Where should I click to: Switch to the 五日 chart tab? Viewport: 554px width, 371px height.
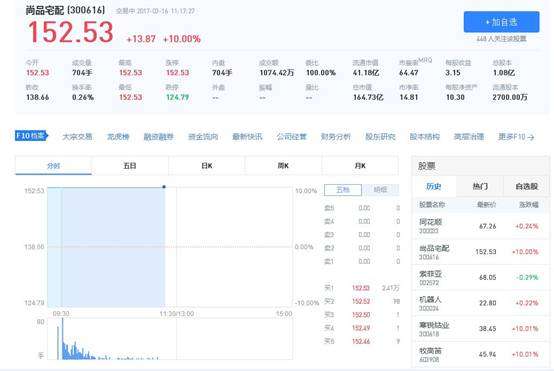tap(130, 166)
